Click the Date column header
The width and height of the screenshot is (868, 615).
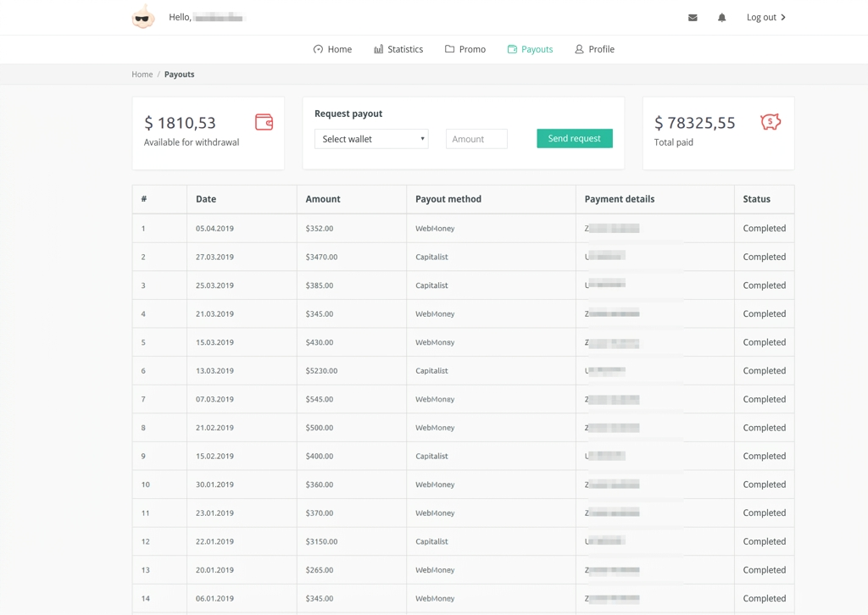coord(206,199)
